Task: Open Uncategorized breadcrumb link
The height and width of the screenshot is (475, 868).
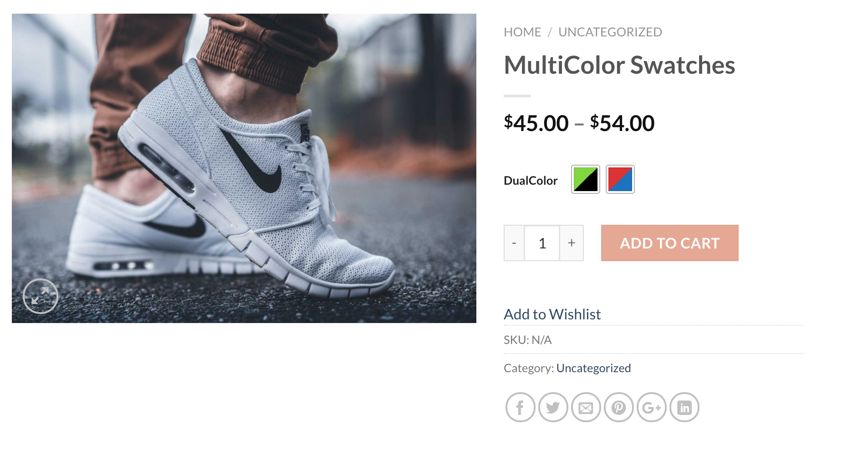Action: pyautogui.click(x=610, y=32)
